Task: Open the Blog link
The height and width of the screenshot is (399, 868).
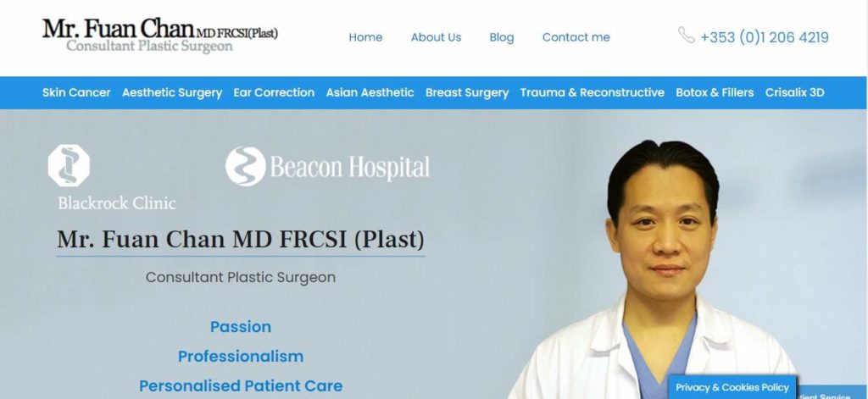Action: pyautogui.click(x=502, y=37)
